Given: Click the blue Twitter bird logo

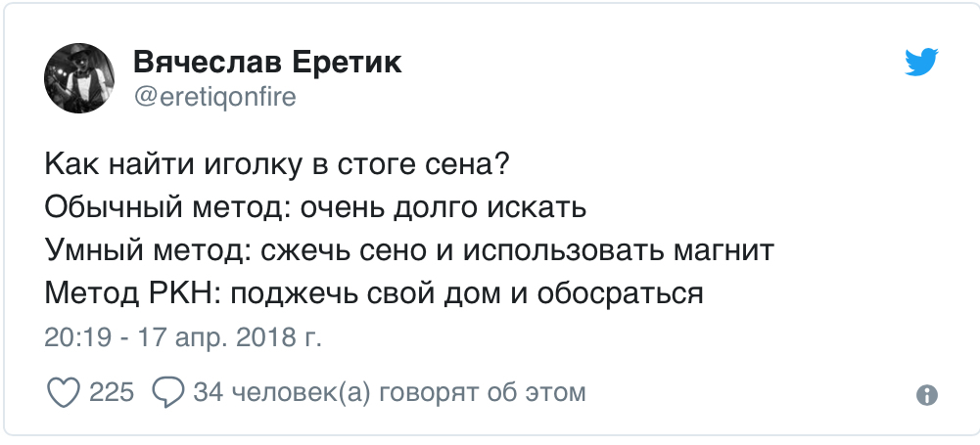Looking at the screenshot, I should click(922, 63).
